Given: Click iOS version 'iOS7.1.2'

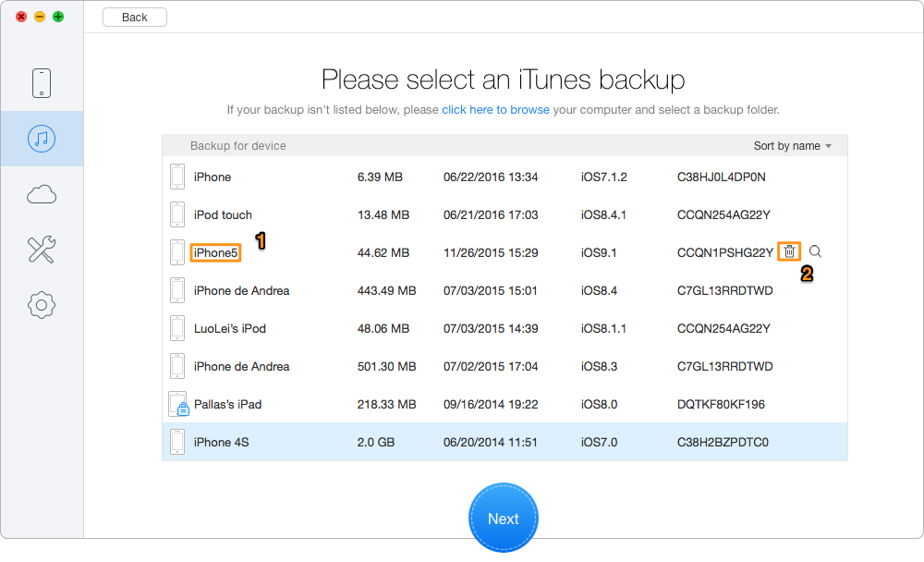Looking at the screenshot, I should [603, 177].
